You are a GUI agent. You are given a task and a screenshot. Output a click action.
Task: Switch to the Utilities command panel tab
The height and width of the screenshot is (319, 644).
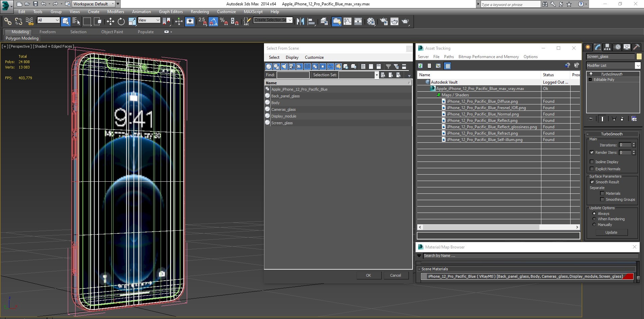coord(636,47)
